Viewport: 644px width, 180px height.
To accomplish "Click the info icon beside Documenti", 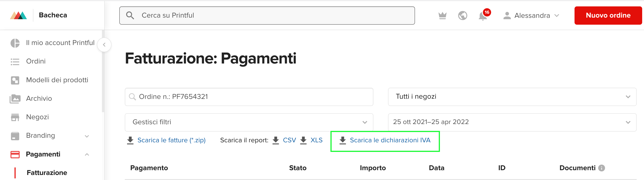I will click(x=601, y=168).
